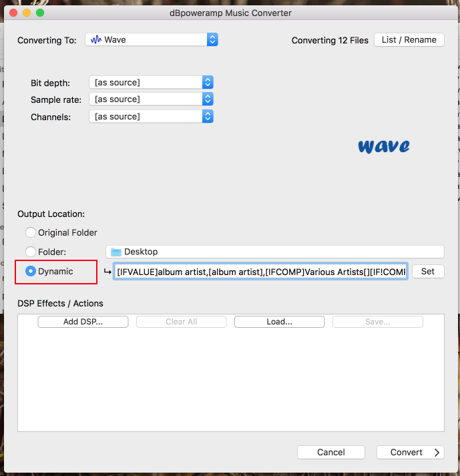This screenshot has width=460, height=476.
Task: Click the chevron arrow on Convert button
Action: [437, 453]
